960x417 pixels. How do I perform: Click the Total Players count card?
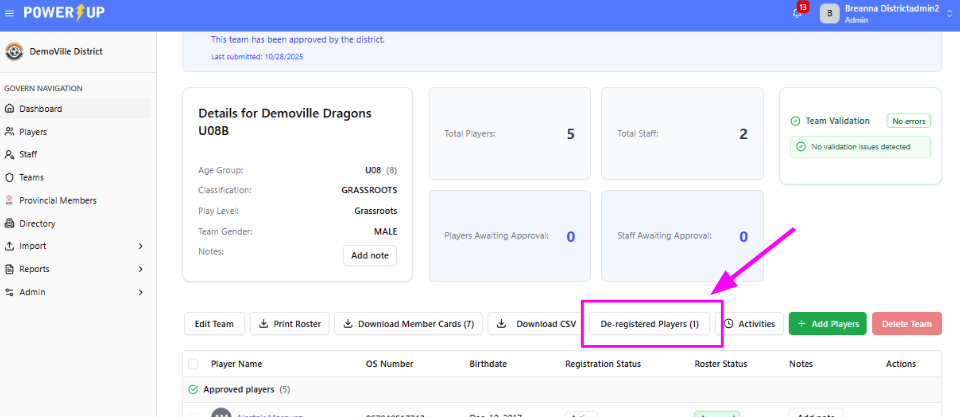[x=510, y=133]
